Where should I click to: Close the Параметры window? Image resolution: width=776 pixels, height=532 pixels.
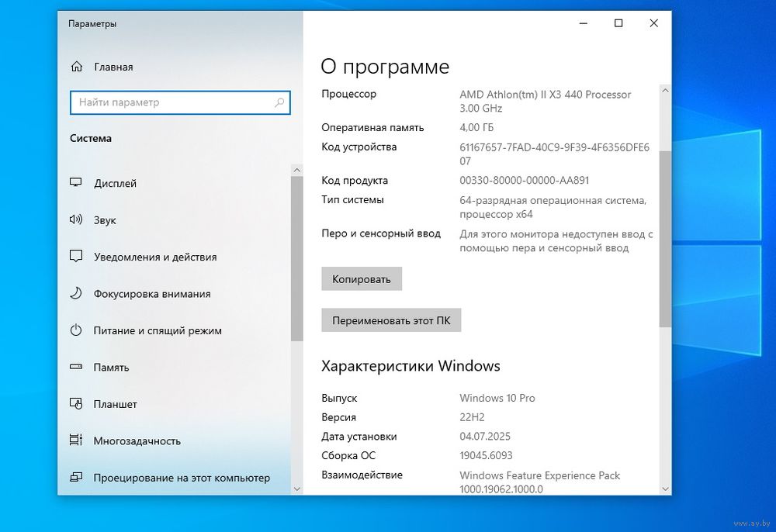[x=653, y=23]
